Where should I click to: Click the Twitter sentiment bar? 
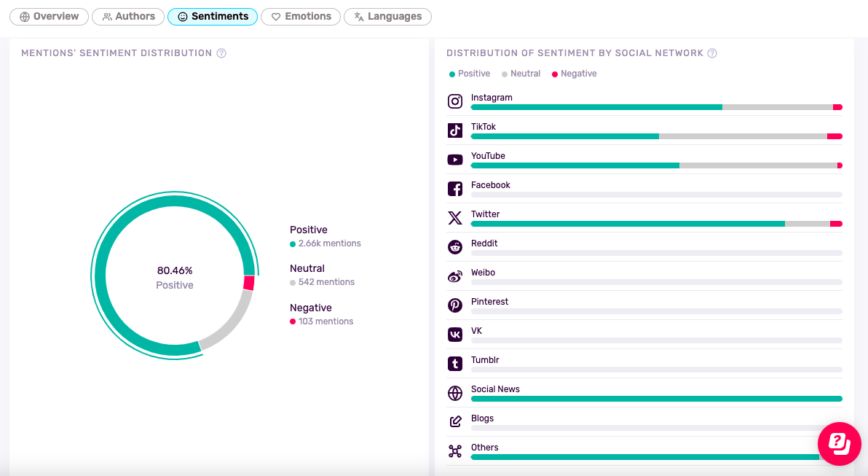(656, 224)
